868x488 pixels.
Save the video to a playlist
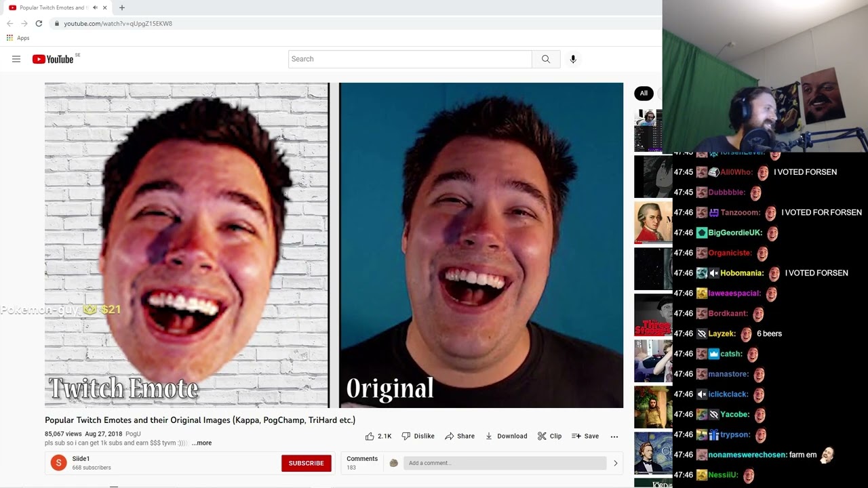[585, 436]
